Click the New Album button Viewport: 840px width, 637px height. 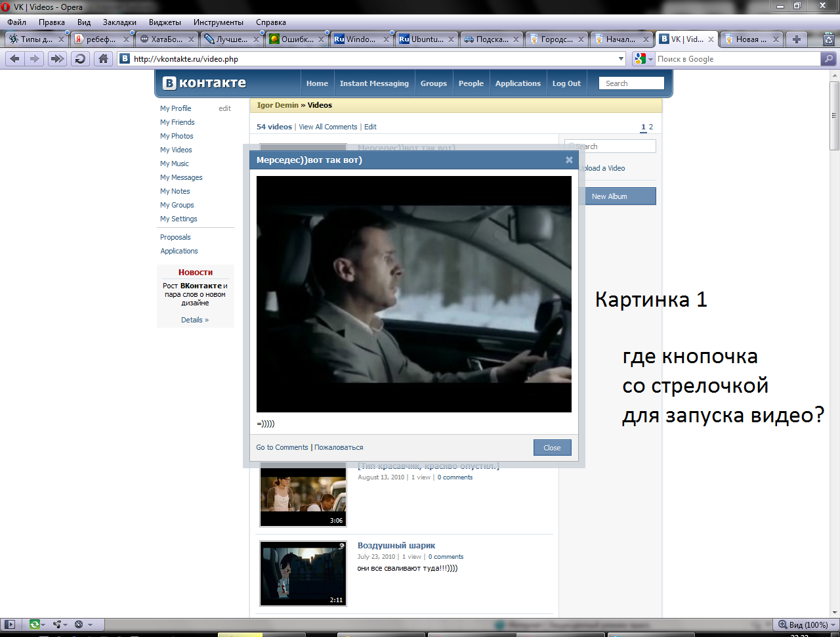(610, 196)
